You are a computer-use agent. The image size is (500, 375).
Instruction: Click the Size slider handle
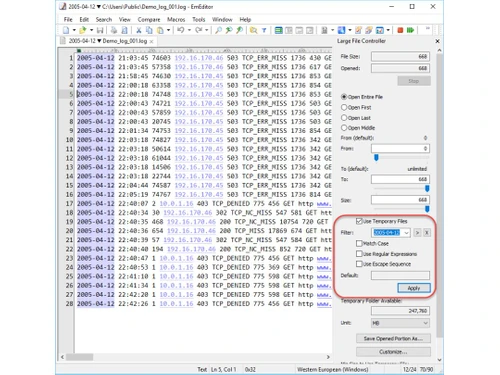[x=427, y=209]
